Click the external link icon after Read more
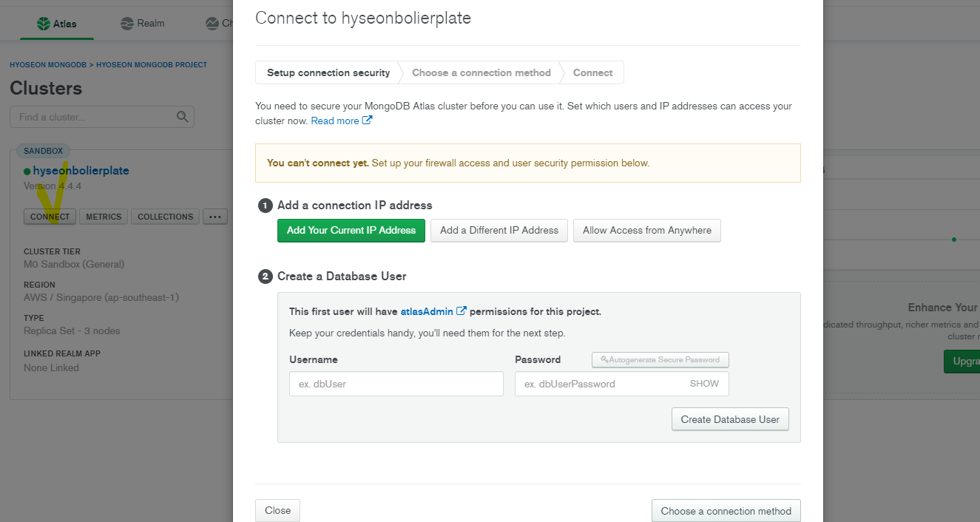 tap(368, 121)
